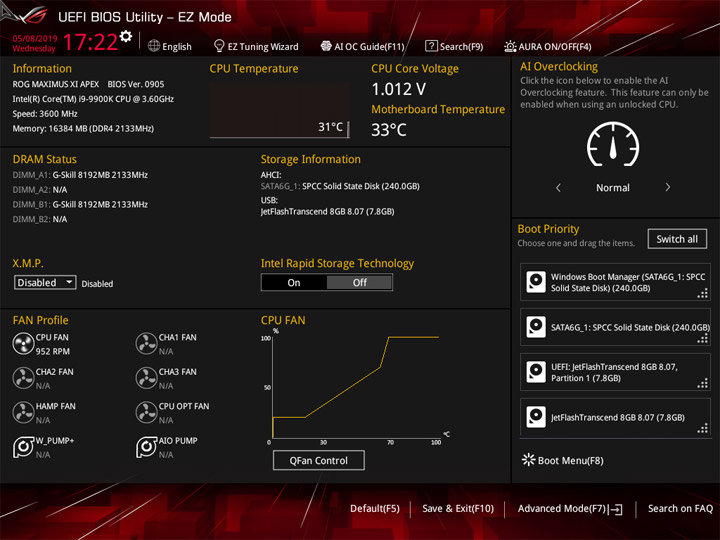Open the clock settings gear icon
The image size is (720, 540).
126,36
